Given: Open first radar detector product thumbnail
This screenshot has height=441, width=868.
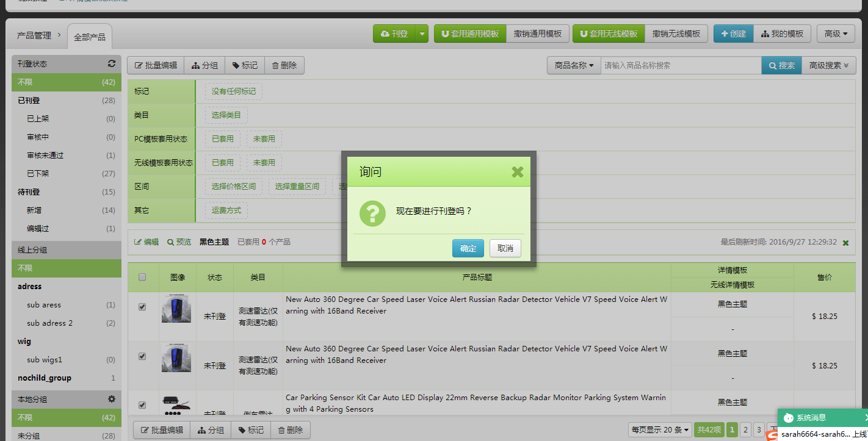Looking at the screenshot, I should (176, 309).
